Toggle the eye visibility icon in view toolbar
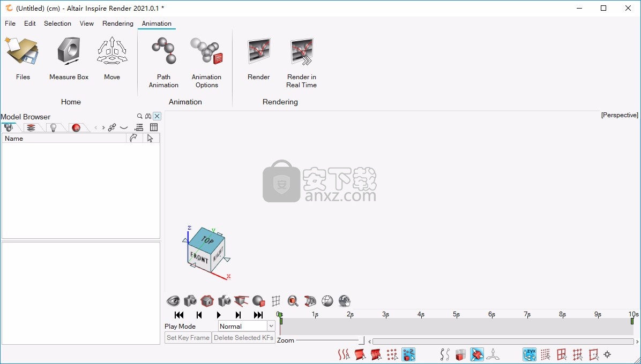Screen dimensions: 641x364 click(x=173, y=301)
